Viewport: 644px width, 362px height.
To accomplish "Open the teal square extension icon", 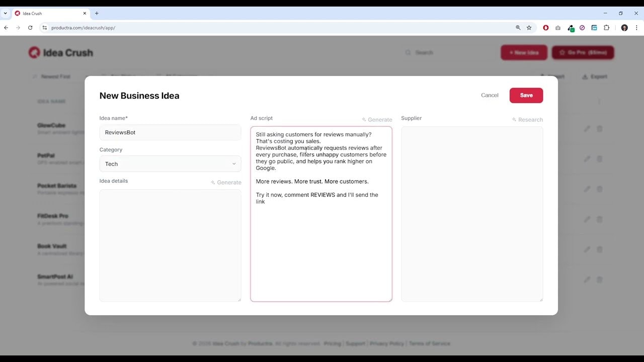I will [x=594, y=28].
